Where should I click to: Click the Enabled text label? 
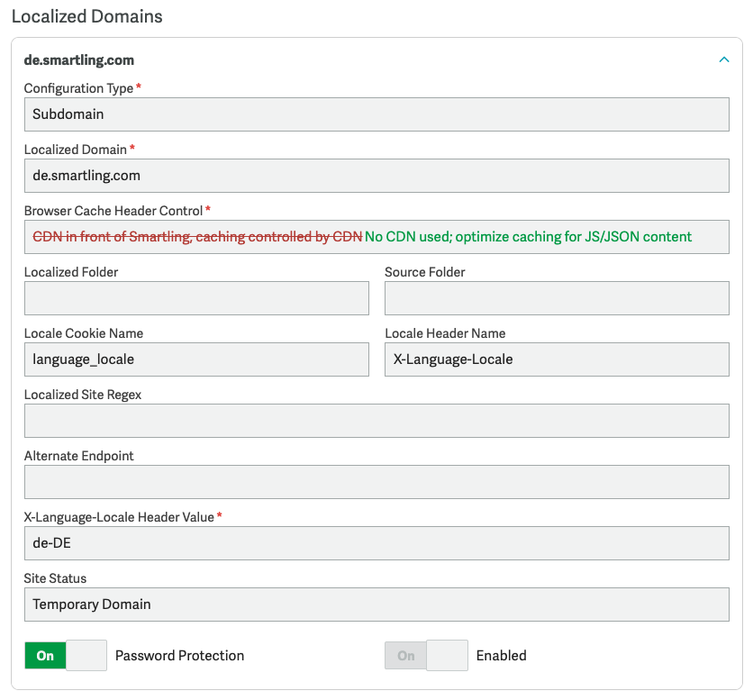click(x=501, y=656)
